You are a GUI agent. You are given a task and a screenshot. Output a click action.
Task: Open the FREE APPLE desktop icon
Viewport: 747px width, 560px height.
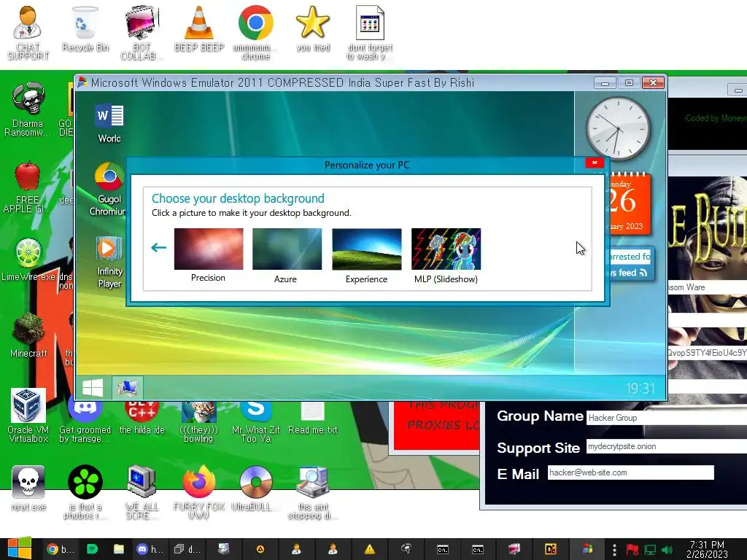(28, 187)
